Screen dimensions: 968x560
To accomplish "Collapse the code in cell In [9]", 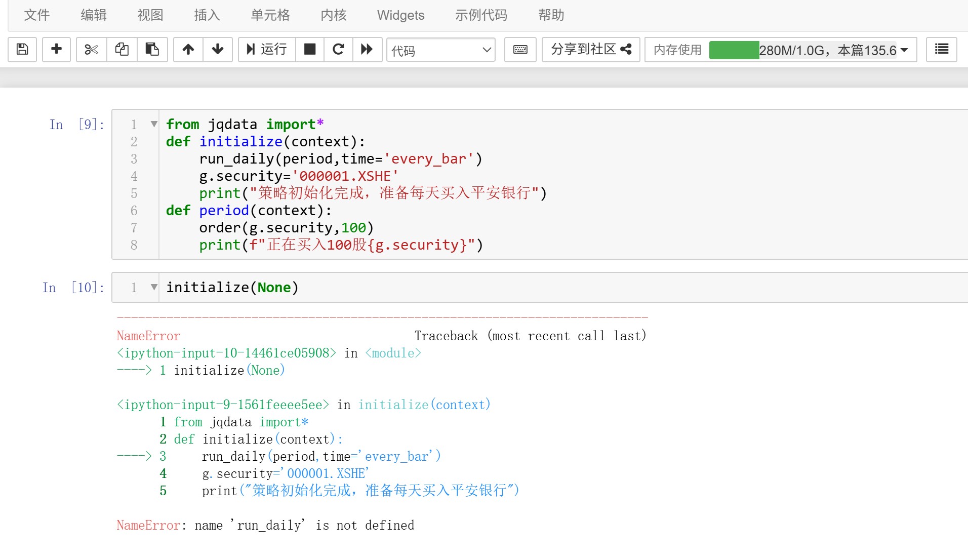I will point(154,124).
